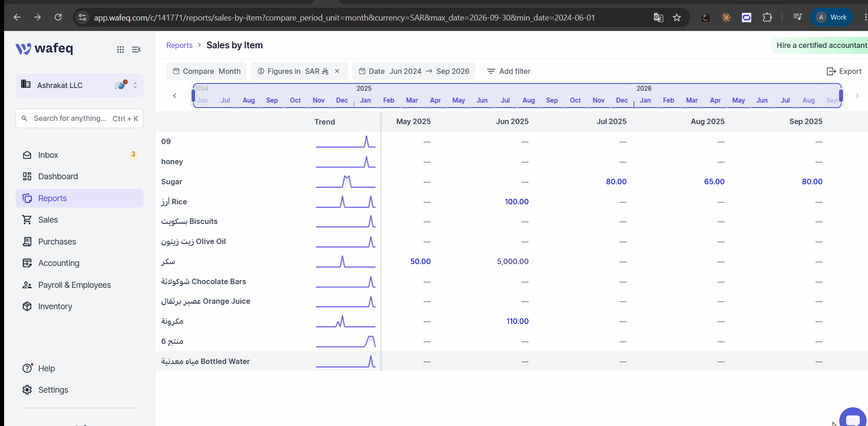Open the Date range picker filter
This screenshot has height=426, width=868.
(x=414, y=71)
